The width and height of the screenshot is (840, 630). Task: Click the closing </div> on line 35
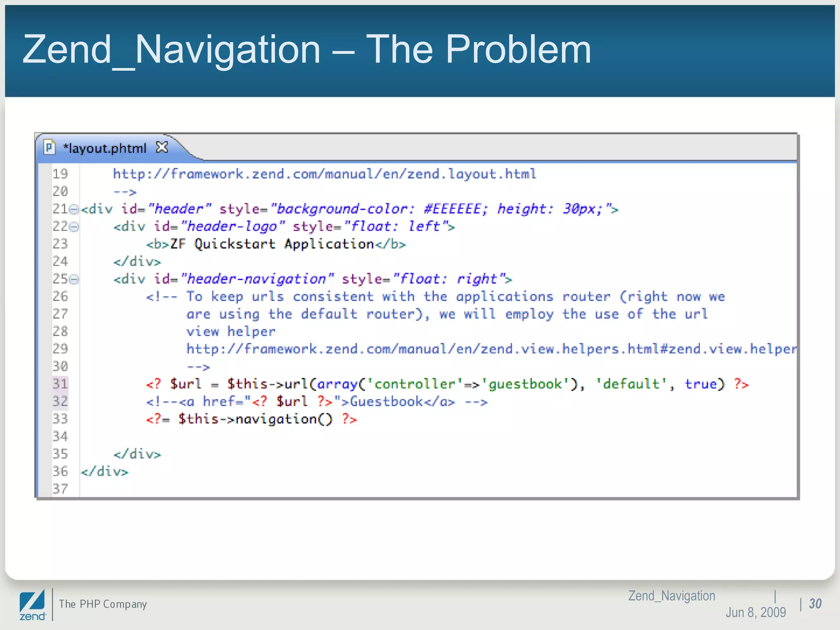[137, 454]
